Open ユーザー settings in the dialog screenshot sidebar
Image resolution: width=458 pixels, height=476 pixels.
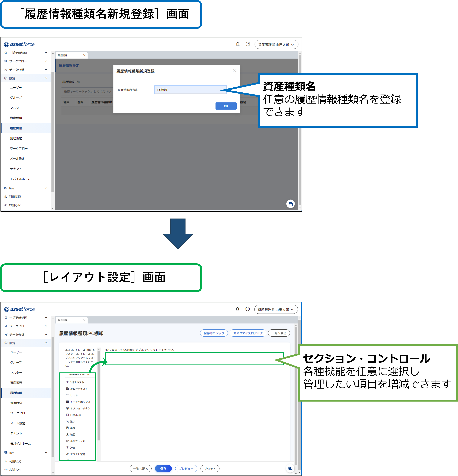coord(16,87)
